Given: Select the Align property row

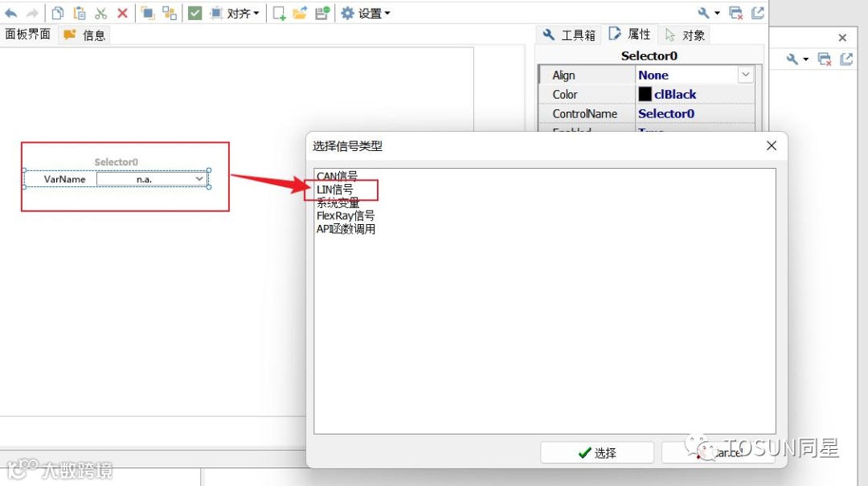Looking at the screenshot, I should 647,75.
